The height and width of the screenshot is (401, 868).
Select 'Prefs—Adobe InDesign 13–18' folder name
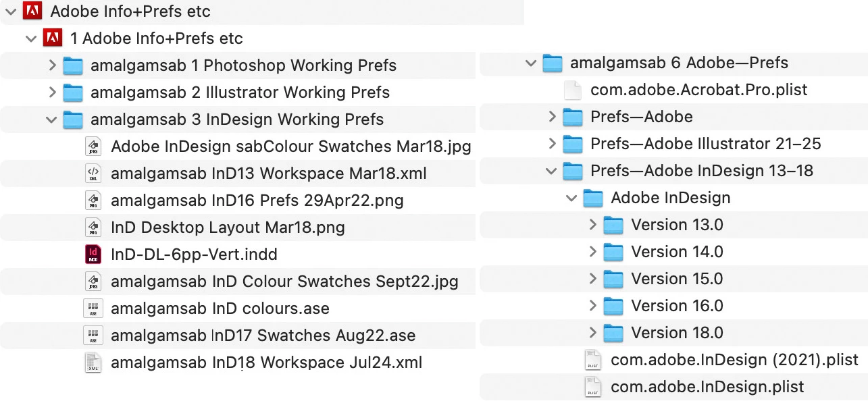(702, 171)
